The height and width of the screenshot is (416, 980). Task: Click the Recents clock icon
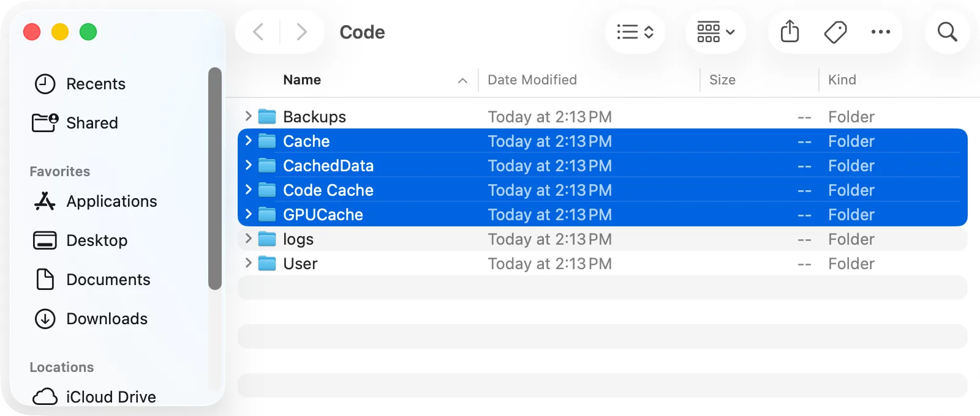(45, 84)
